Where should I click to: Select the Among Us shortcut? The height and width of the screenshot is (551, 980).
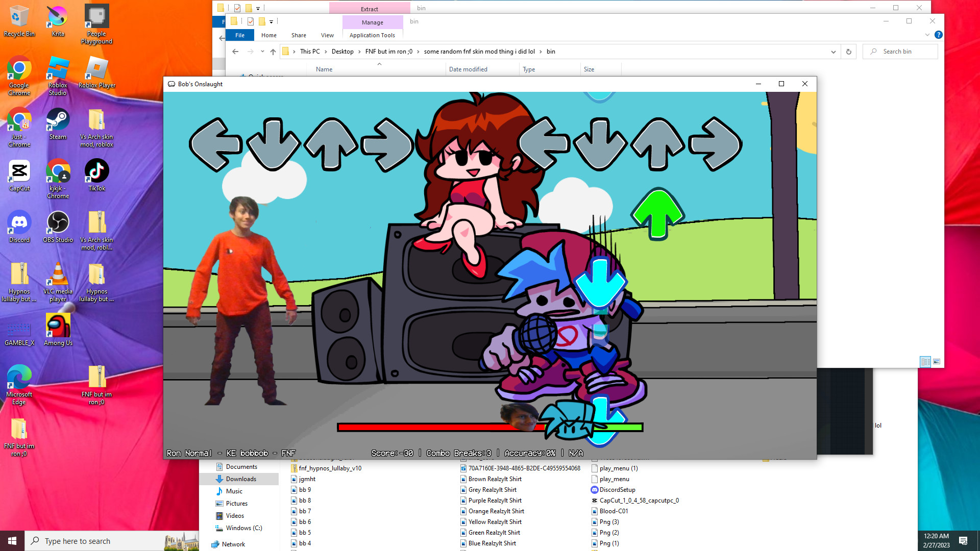point(58,330)
